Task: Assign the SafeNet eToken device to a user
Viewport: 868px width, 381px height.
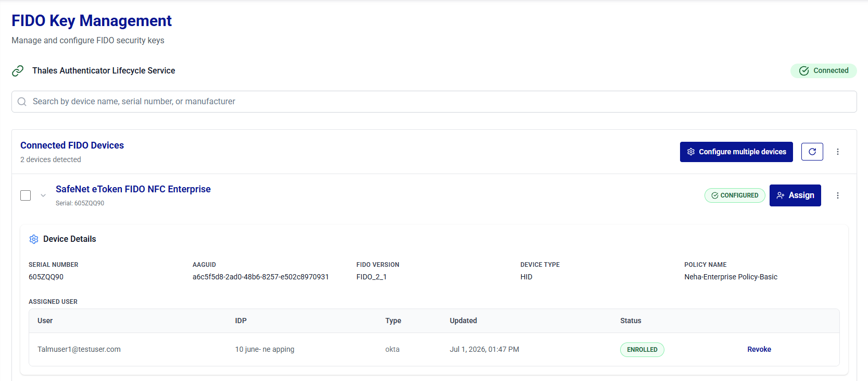Action: pos(795,195)
